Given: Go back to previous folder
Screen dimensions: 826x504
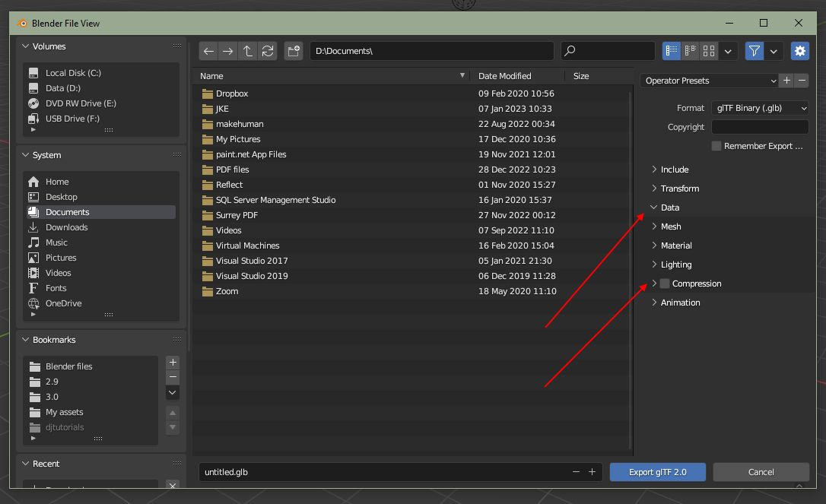Looking at the screenshot, I should tap(208, 51).
